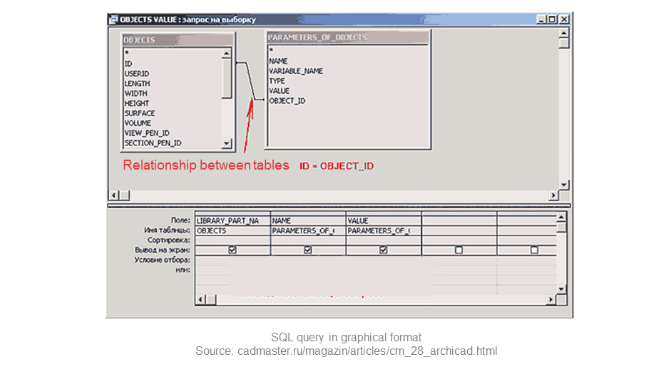Click up arrow of query grid vertical scrollbar
This screenshot has width=654, height=371.
tap(561, 217)
